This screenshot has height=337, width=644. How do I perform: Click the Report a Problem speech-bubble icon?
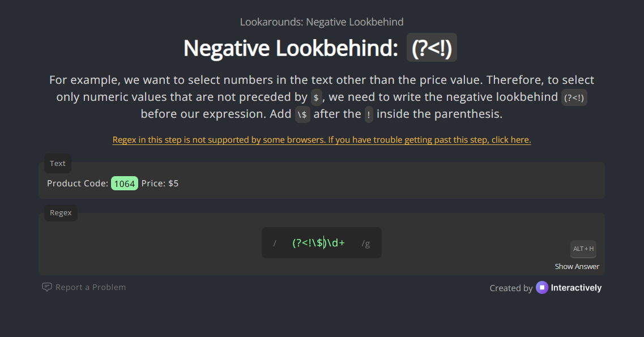click(x=47, y=287)
